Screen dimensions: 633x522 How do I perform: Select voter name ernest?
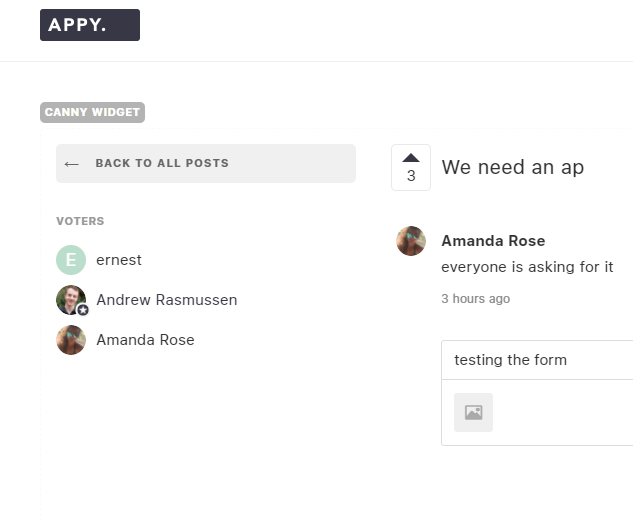click(119, 260)
